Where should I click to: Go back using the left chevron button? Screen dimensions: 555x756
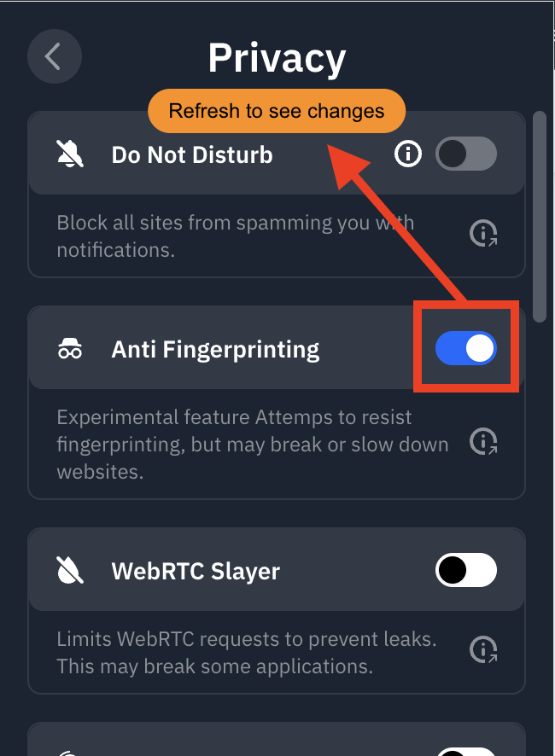(54, 56)
